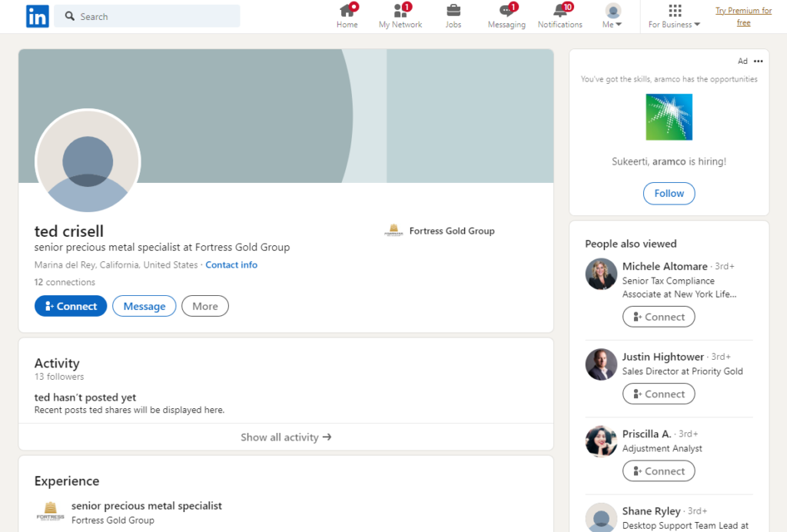Open the More actions dropdown button
Screen dimensions: 787x532
(204, 306)
